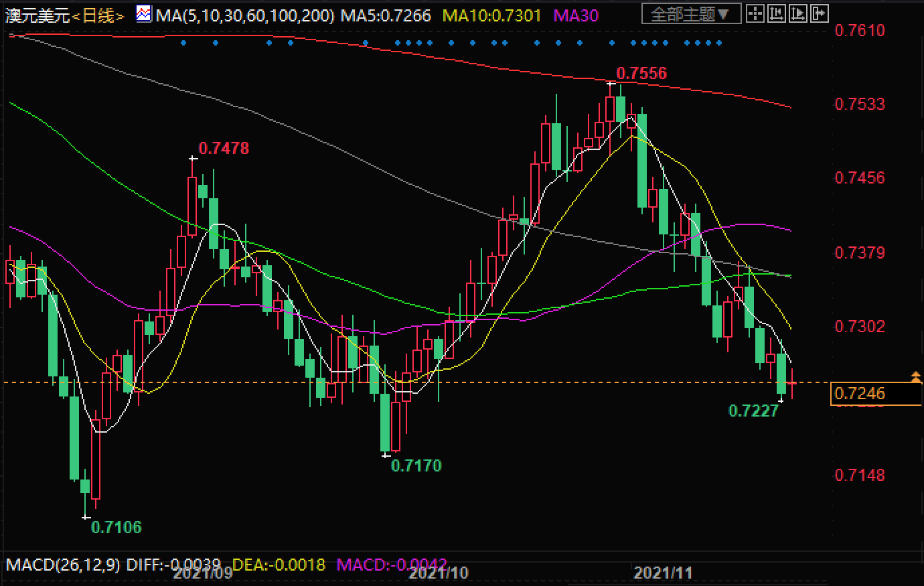Click the 2021/10 date axis label
The height and width of the screenshot is (586, 924).
click(x=438, y=573)
